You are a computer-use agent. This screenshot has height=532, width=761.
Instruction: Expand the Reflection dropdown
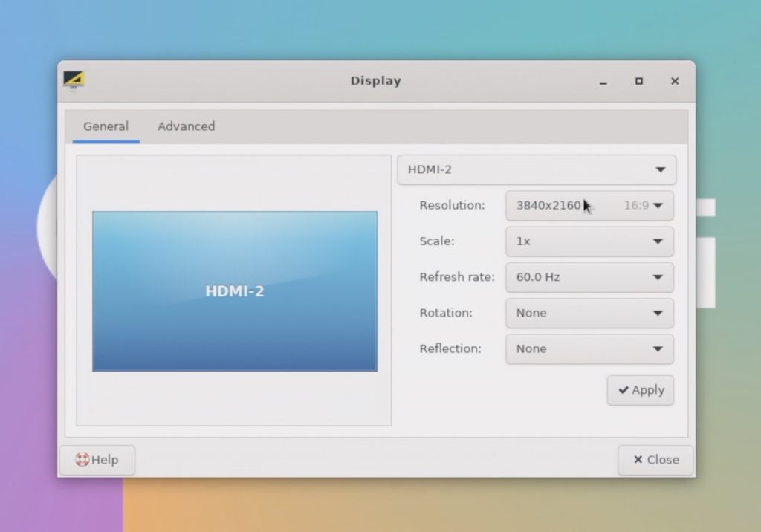589,348
